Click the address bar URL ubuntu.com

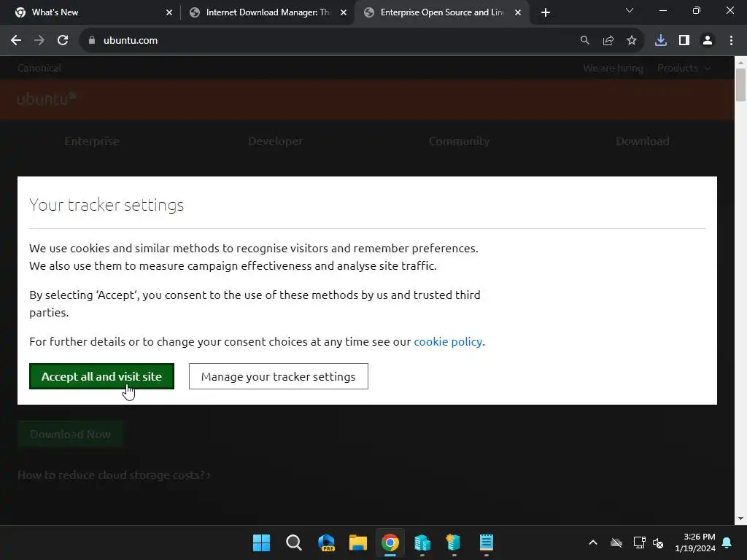131,41
